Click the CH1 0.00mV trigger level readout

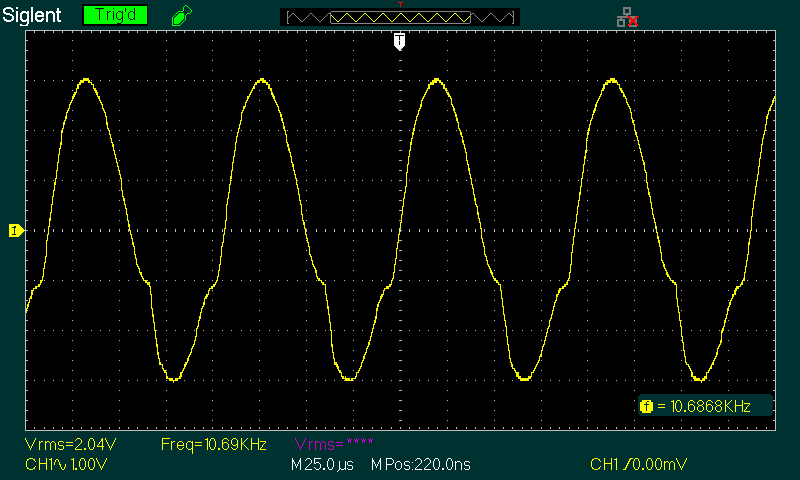pyautogui.click(x=639, y=464)
